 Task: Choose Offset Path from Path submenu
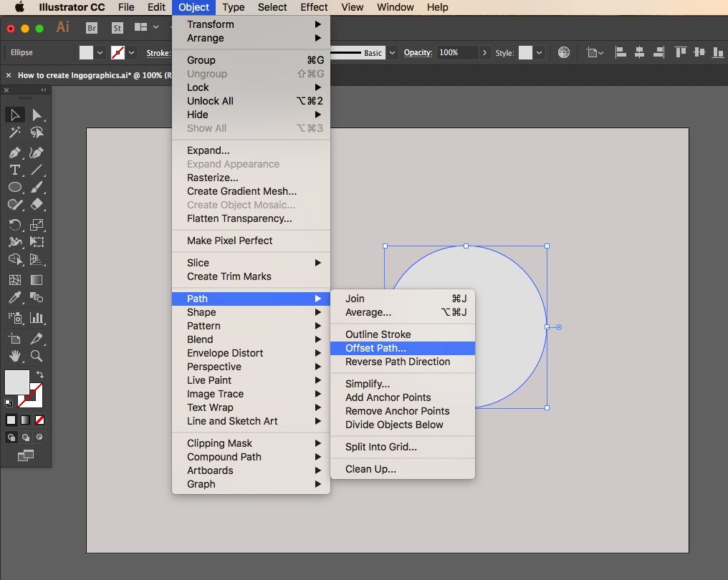403,348
